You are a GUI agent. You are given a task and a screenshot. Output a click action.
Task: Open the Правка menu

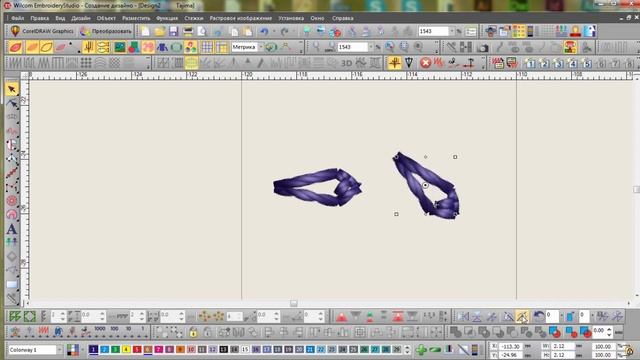(40, 18)
